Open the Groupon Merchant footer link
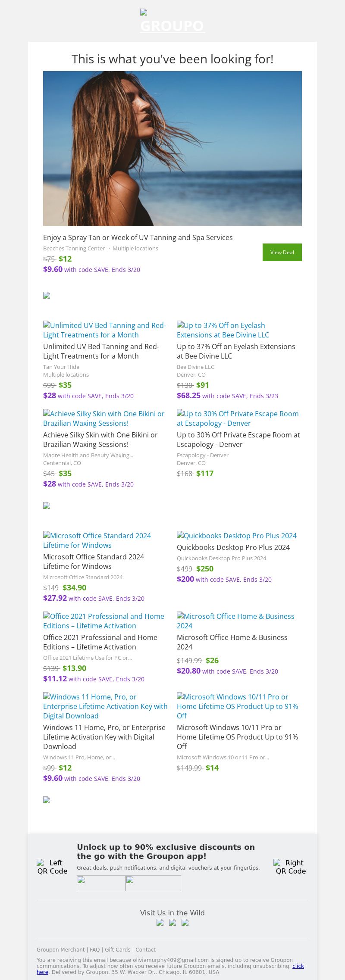The height and width of the screenshot is (980, 345). click(60, 949)
